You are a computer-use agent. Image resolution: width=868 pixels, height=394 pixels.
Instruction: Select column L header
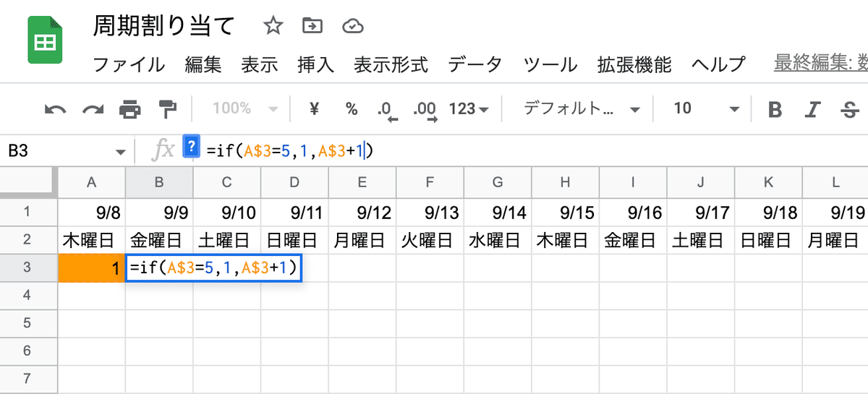[x=835, y=183]
